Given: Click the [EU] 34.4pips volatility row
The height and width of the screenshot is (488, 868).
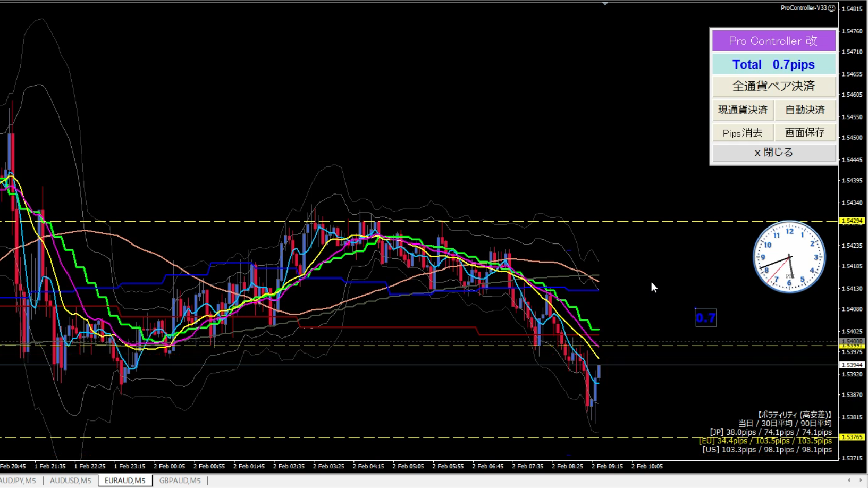Looking at the screenshot, I should click(x=765, y=441).
